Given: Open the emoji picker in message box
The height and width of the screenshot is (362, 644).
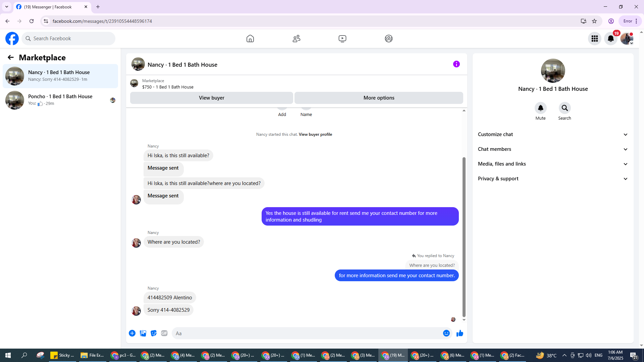Looking at the screenshot, I should coord(446,333).
